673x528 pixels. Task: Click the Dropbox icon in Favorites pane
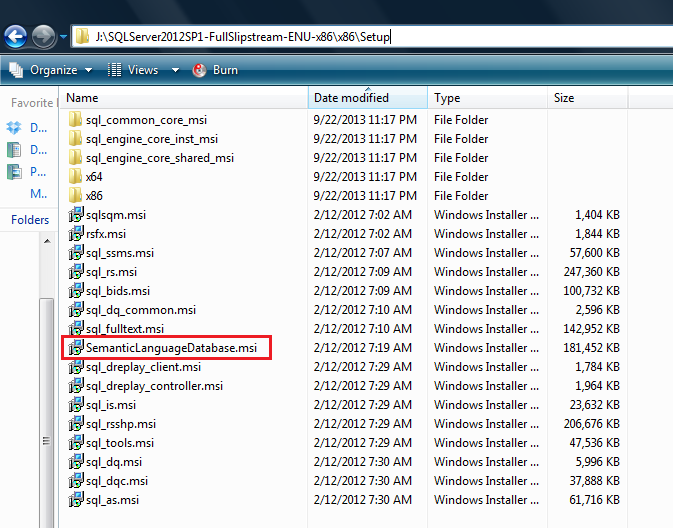[14, 128]
